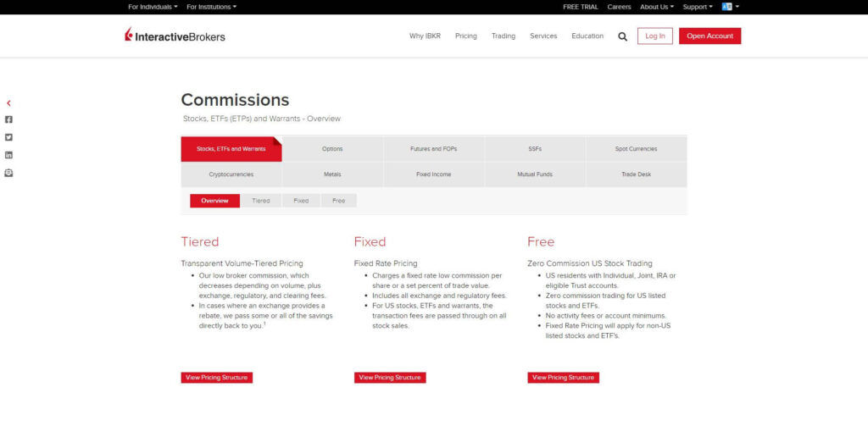Share page on Facebook icon
Screen dimensions: 868x426
8,119
